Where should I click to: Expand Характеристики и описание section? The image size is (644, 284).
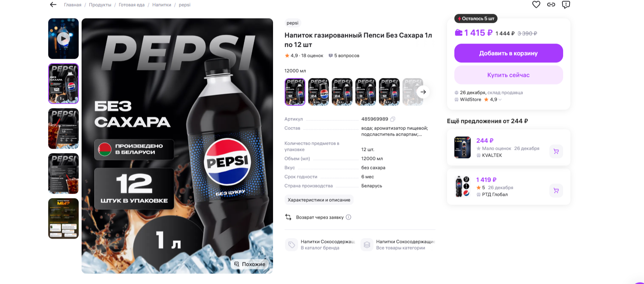click(319, 200)
